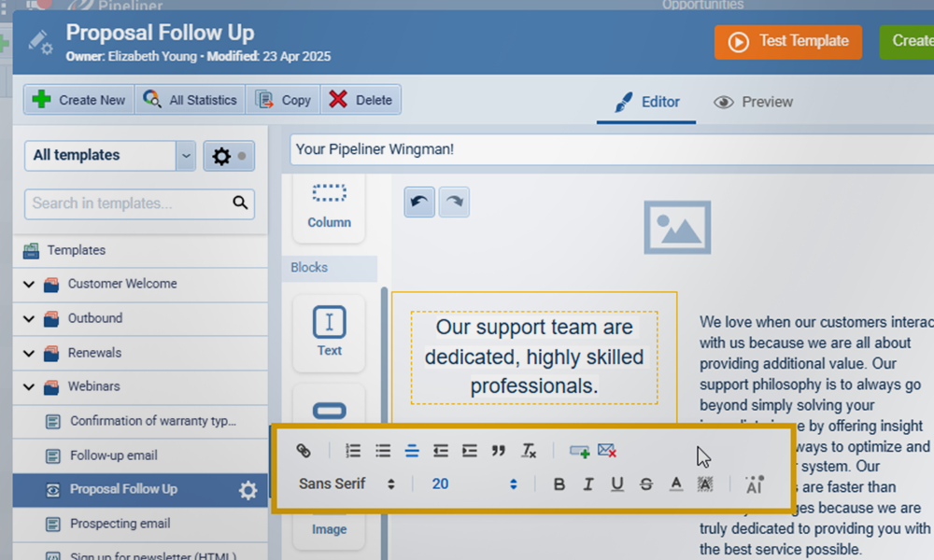The width and height of the screenshot is (934, 560).
Task: Open the Sans Serif font dropdown
Action: [347, 484]
